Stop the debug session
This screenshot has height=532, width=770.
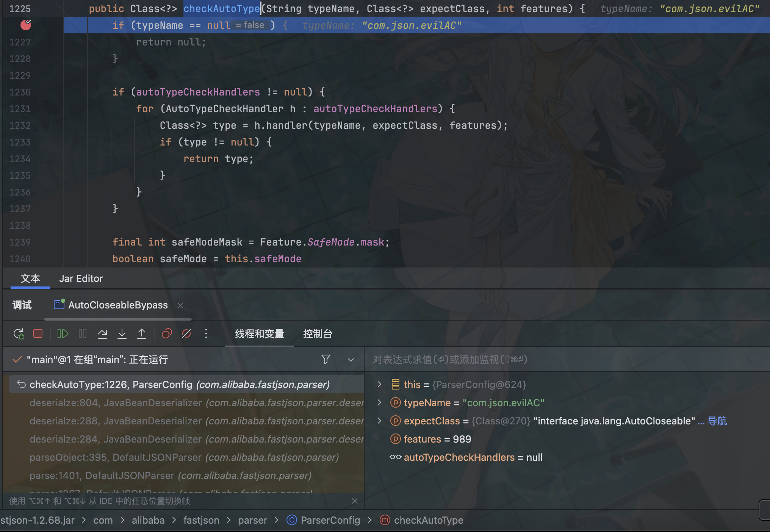(x=38, y=334)
